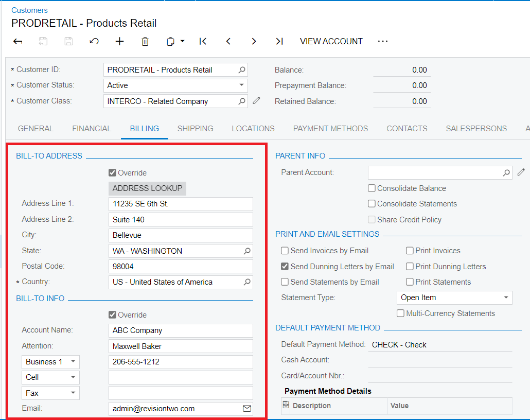Click the City input field
This screenshot has height=420, width=530.
point(181,235)
